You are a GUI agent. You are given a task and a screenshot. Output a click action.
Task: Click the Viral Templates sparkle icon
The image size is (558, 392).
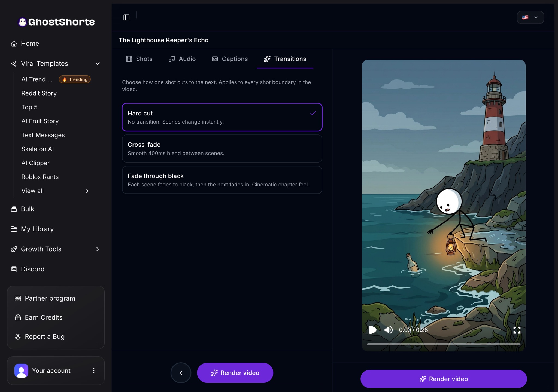point(14,64)
